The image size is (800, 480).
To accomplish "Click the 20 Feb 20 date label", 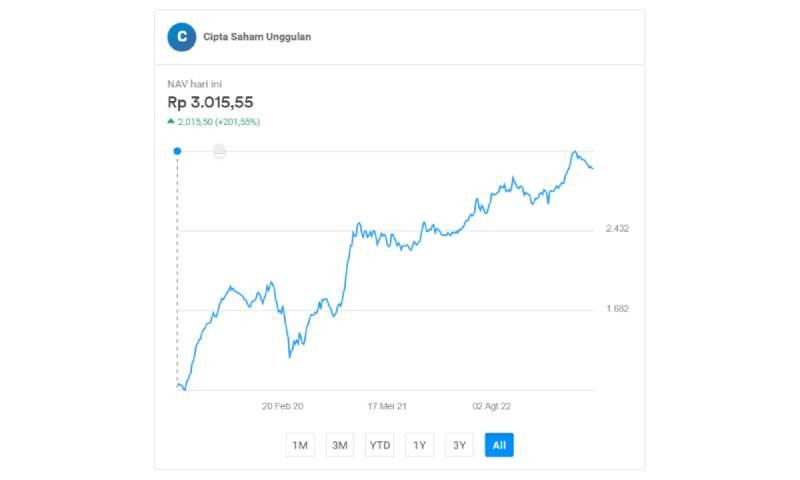I will click(x=283, y=407).
